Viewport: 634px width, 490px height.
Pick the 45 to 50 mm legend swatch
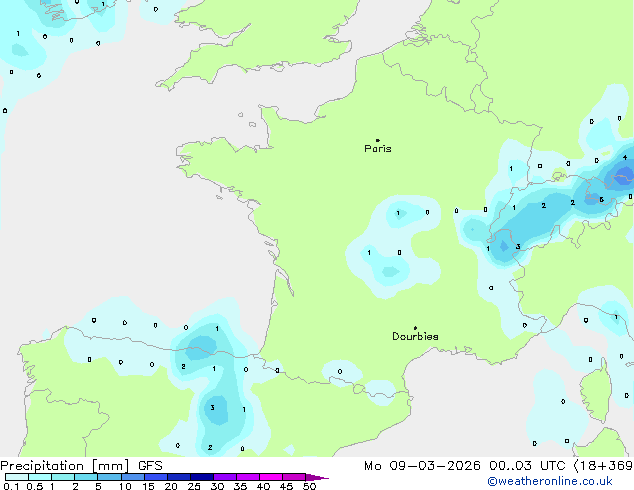[294, 477]
